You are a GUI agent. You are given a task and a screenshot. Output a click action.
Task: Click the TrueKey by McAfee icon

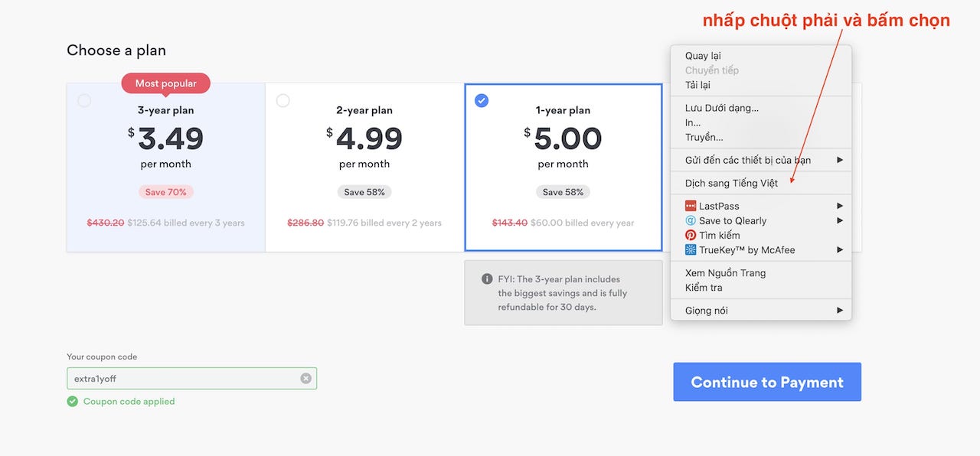[x=691, y=250]
